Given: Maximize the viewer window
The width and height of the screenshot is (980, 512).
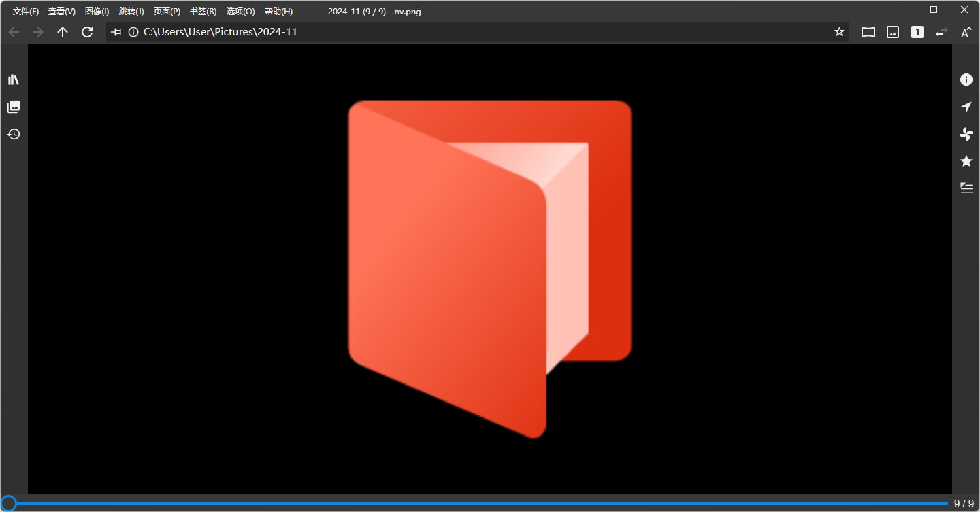Looking at the screenshot, I should coord(934,10).
